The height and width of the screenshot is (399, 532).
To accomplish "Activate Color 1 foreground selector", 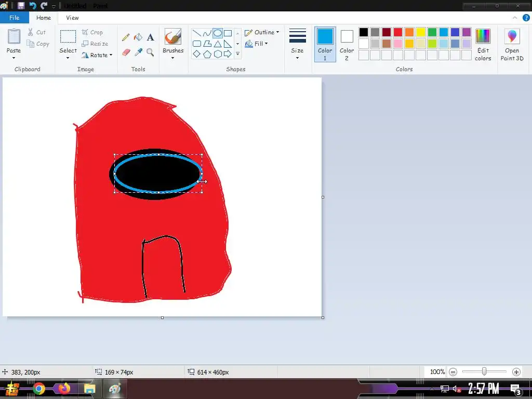I will pyautogui.click(x=325, y=45).
